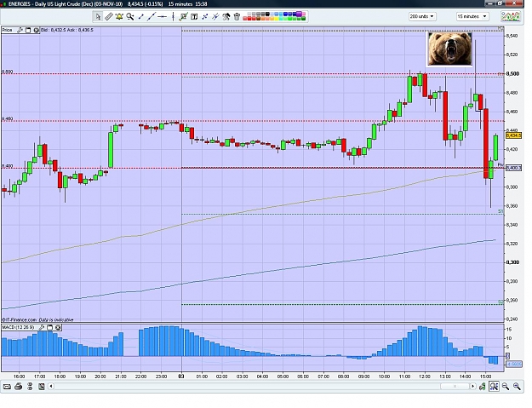The image size is (532, 408).
Task: Select the arrow cursor tool
Action: click(98, 16)
